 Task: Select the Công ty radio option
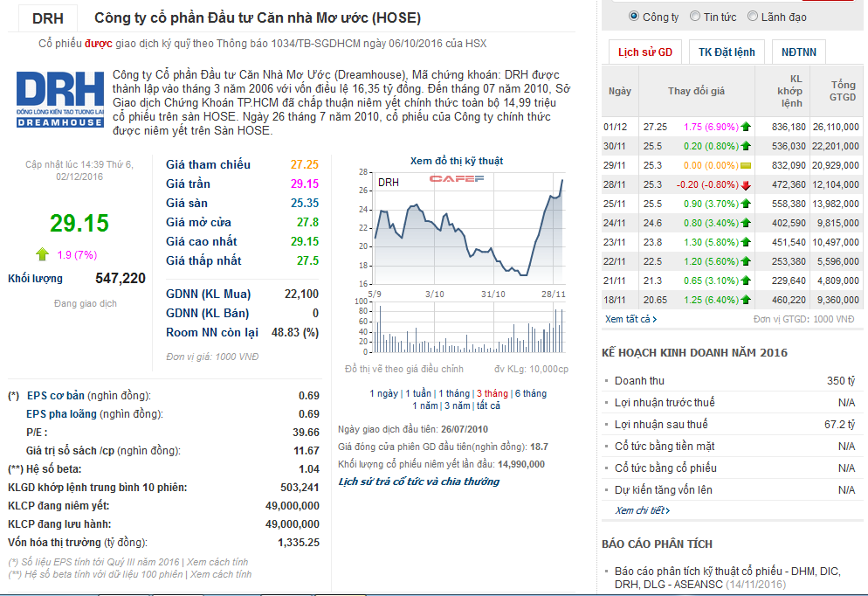[x=634, y=17]
